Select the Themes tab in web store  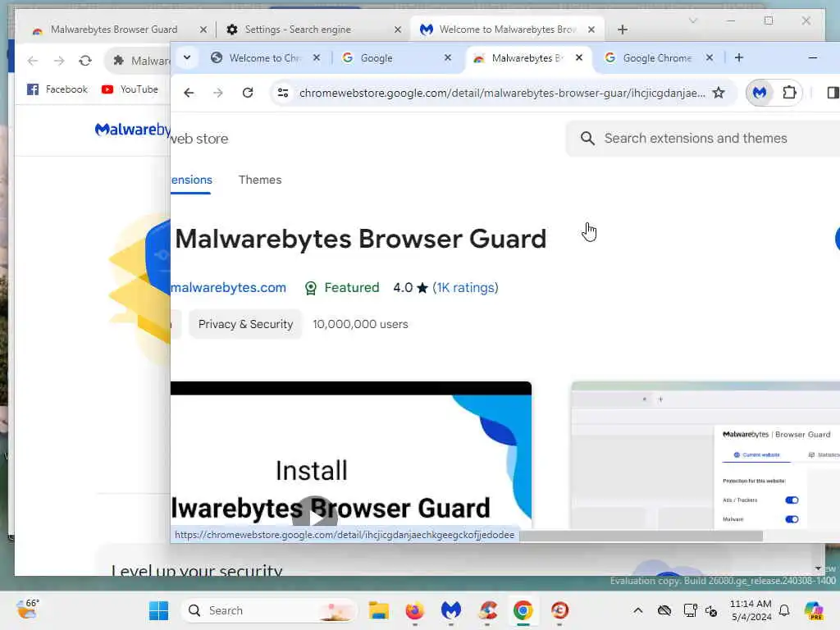point(260,180)
